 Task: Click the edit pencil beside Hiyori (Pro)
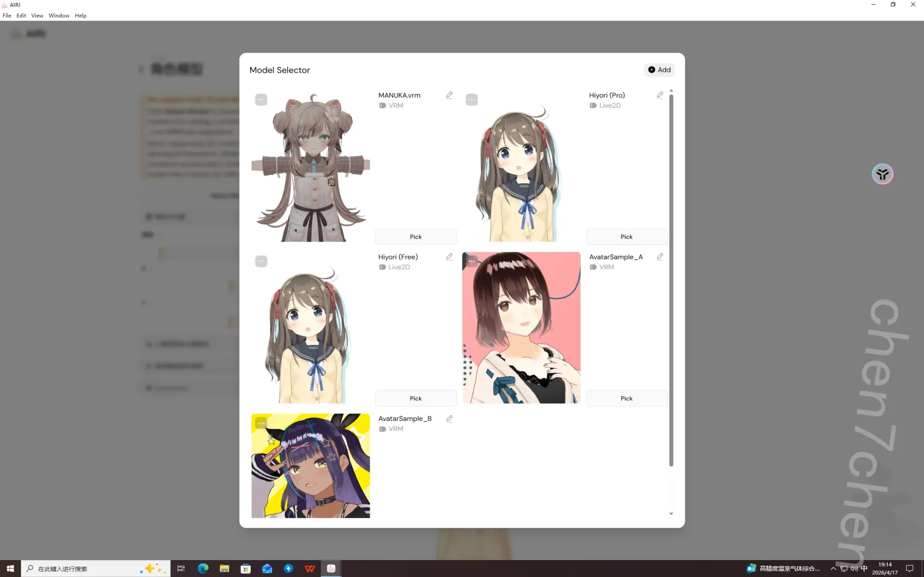660,95
